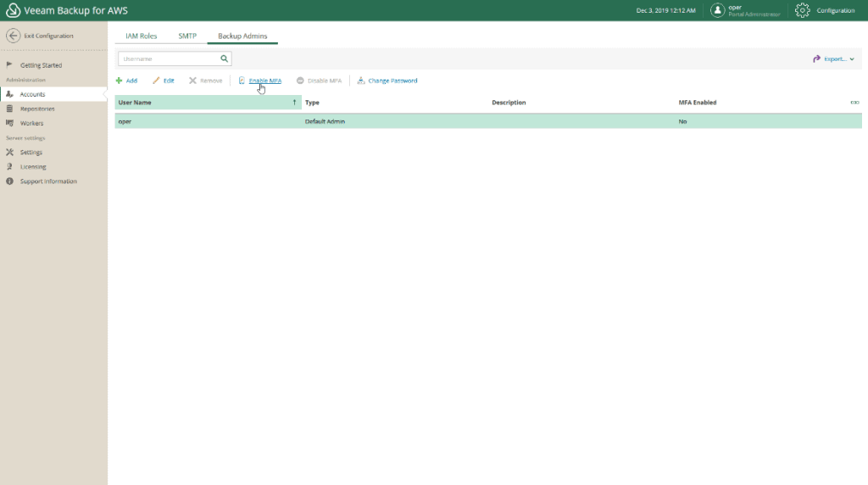Screen dimensions: 868x485
Task: Click the green plus Add icon
Action: coord(119,81)
